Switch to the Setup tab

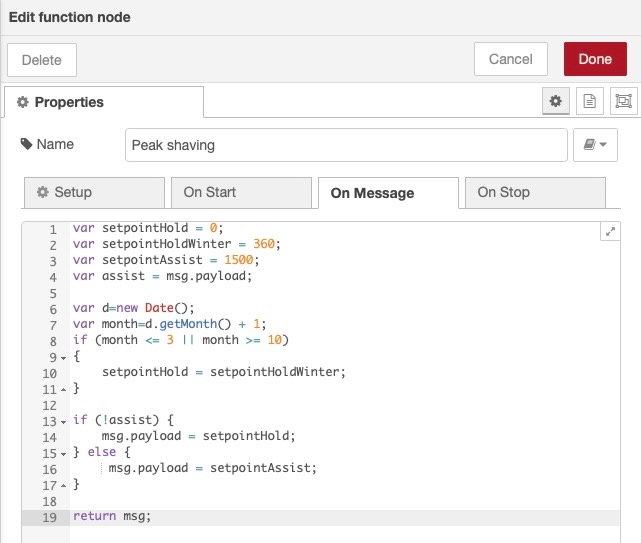coord(93,192)
